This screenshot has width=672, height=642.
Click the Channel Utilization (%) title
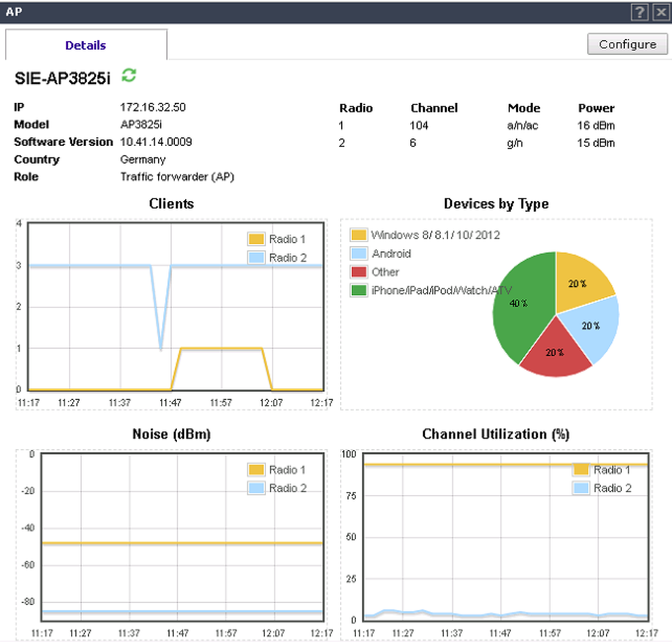[496, 434]
